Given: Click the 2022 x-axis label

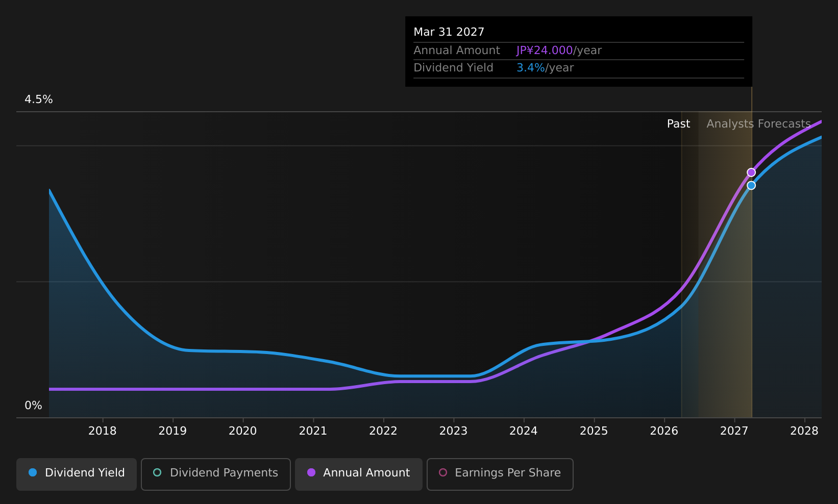Looking at the screenshot, I should pyautogui.click(x=383, y=431).
